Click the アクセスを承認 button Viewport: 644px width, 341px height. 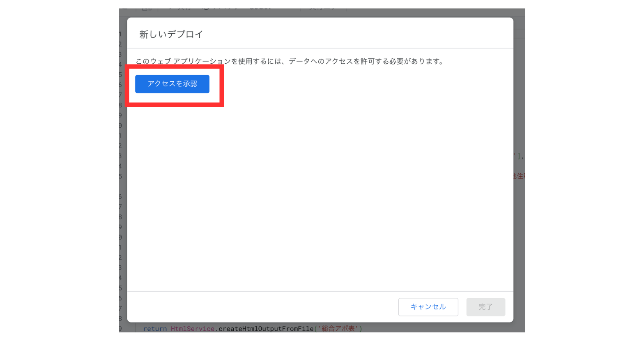172,84
